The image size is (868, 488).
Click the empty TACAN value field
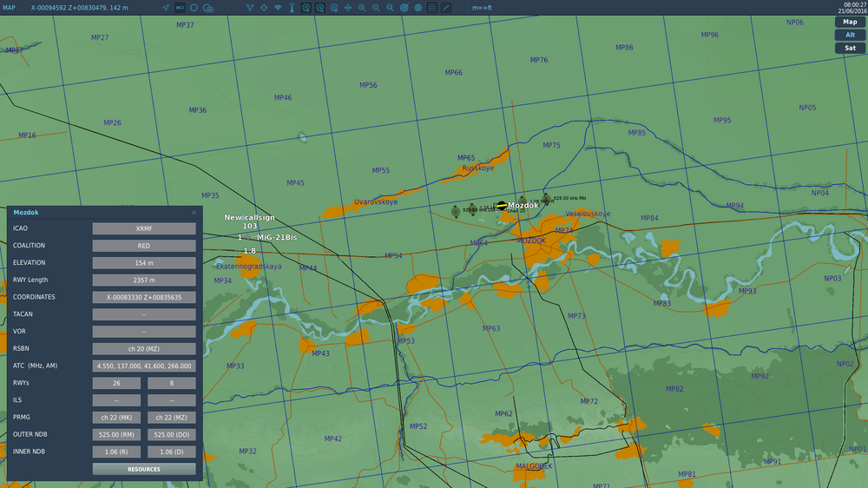click(144, 314)
